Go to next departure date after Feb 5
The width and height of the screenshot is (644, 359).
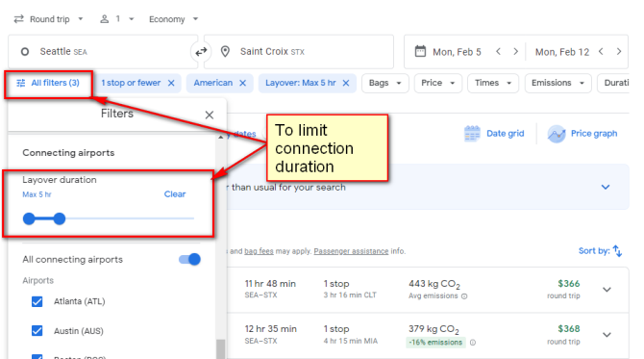pos(515,51)
